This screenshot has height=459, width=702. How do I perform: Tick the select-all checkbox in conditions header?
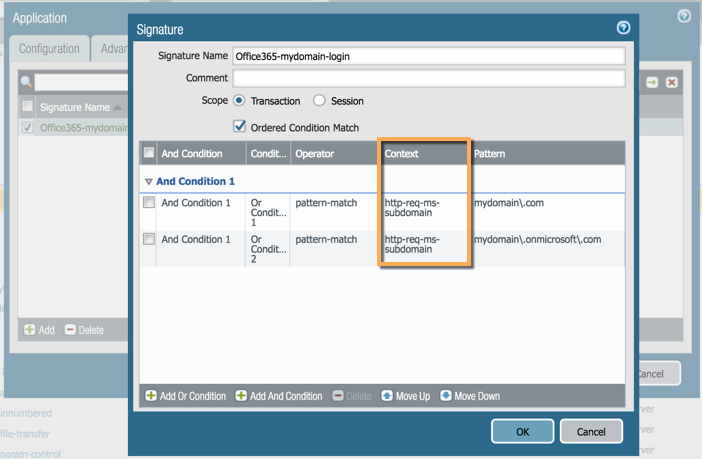coord(149,154)
